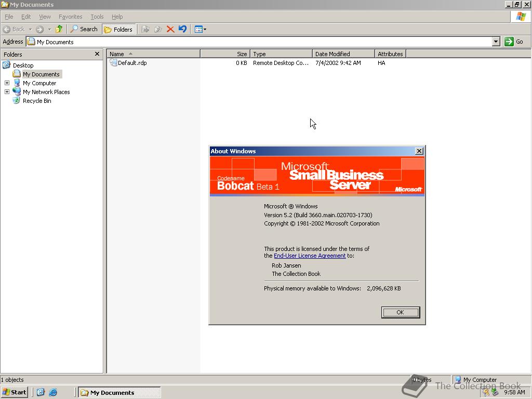
Task: Click the Move To toolbar icon
Action: tap(145, 29)
